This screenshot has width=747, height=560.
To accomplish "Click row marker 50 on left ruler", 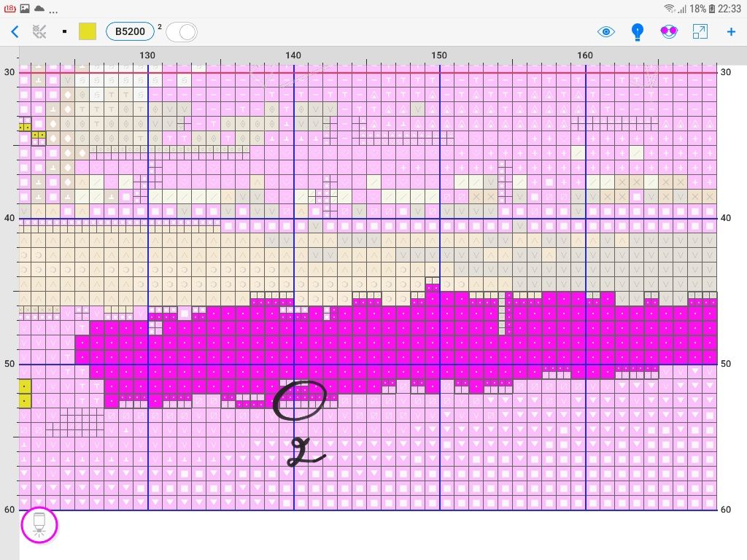I will [9, 363].
